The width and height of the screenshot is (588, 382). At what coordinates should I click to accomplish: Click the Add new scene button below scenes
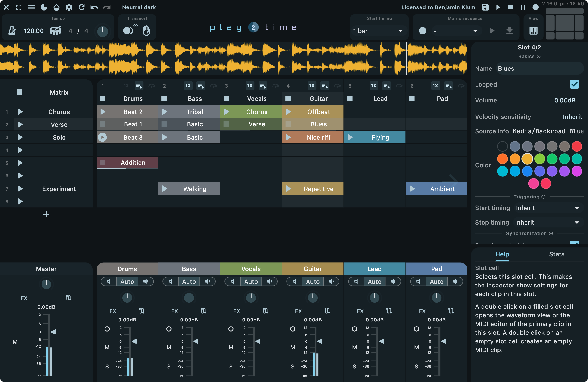point(46,214)
